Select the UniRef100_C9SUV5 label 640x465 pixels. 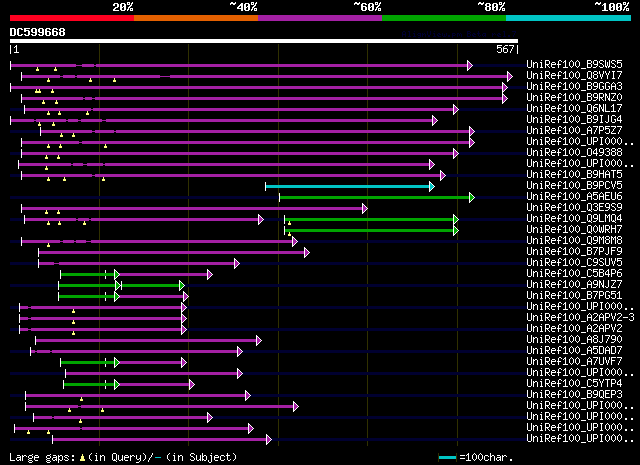point(574,263)
